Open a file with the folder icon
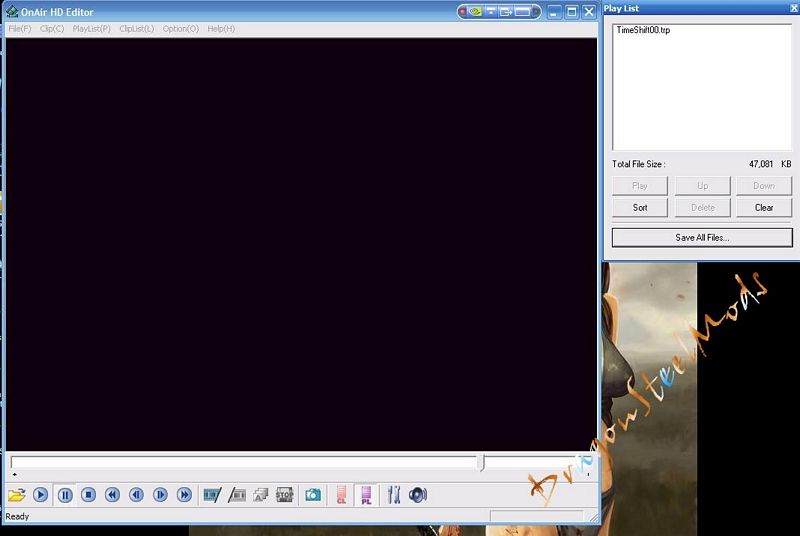 point(16,495)
